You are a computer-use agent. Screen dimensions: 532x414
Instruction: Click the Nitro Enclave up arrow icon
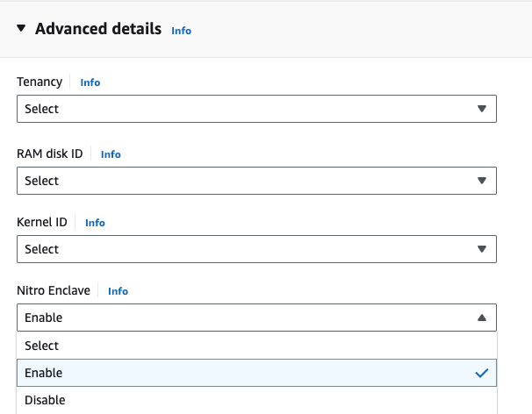481,318
